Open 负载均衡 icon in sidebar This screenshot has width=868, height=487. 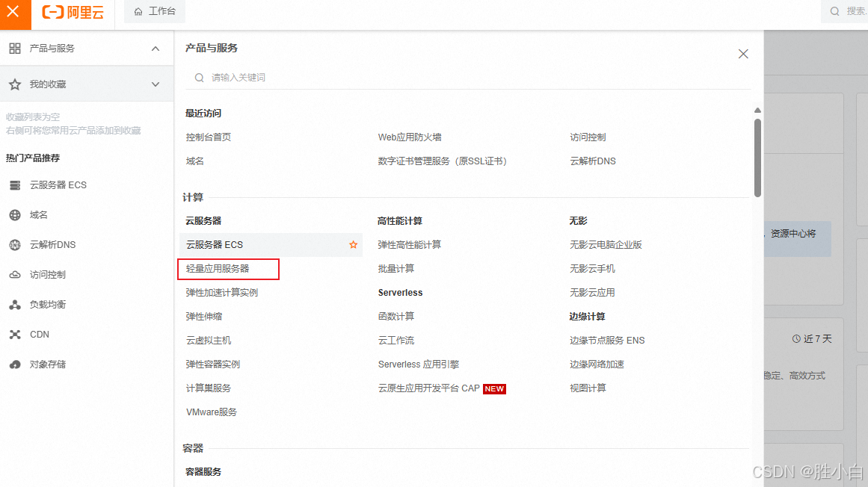tap(15, 305)
